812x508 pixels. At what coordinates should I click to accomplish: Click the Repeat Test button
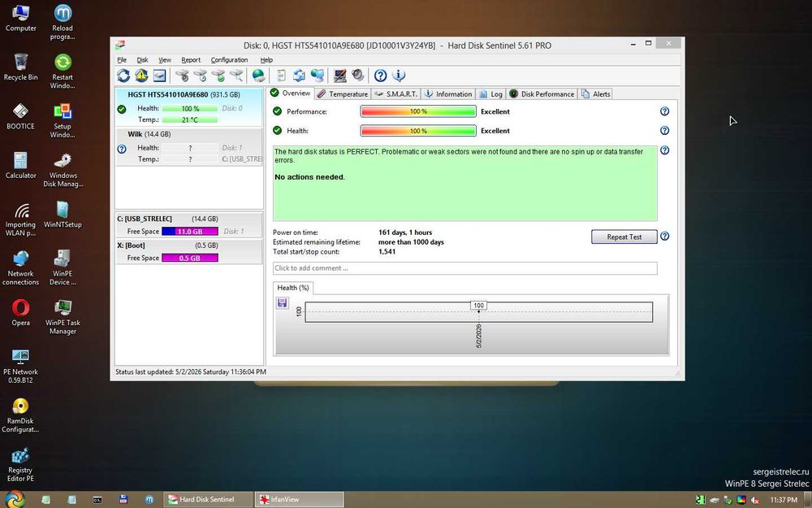point(624,237)
